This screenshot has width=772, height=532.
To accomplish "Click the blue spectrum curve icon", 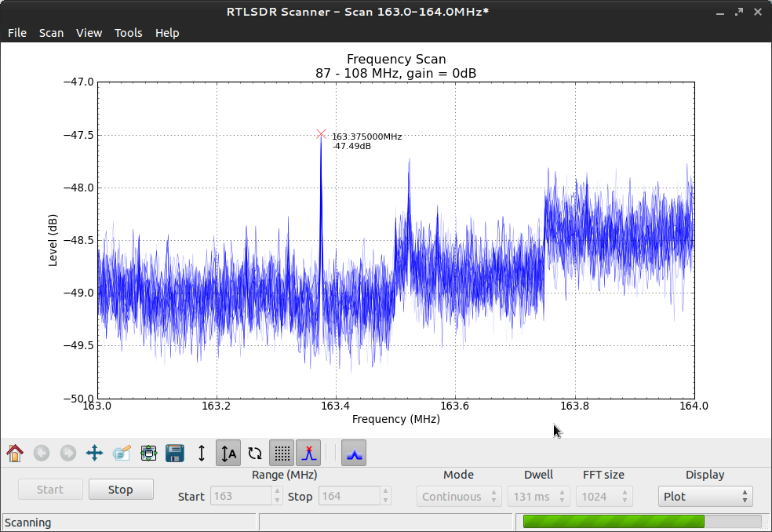I will (354, 453).
